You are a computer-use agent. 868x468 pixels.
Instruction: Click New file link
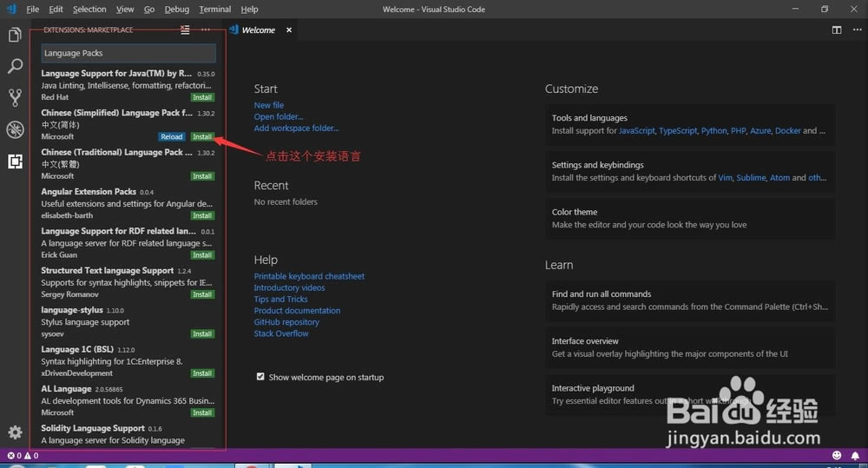tap(268, 105)
